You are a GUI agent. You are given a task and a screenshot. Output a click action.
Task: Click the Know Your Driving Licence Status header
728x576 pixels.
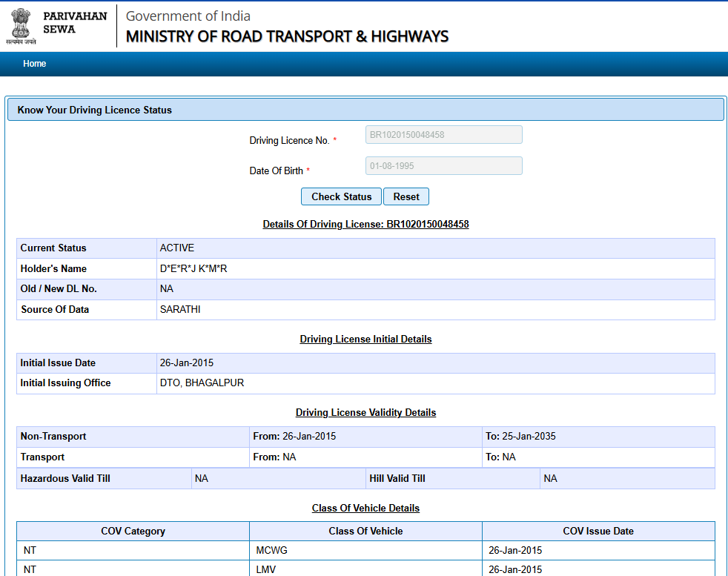365,110
